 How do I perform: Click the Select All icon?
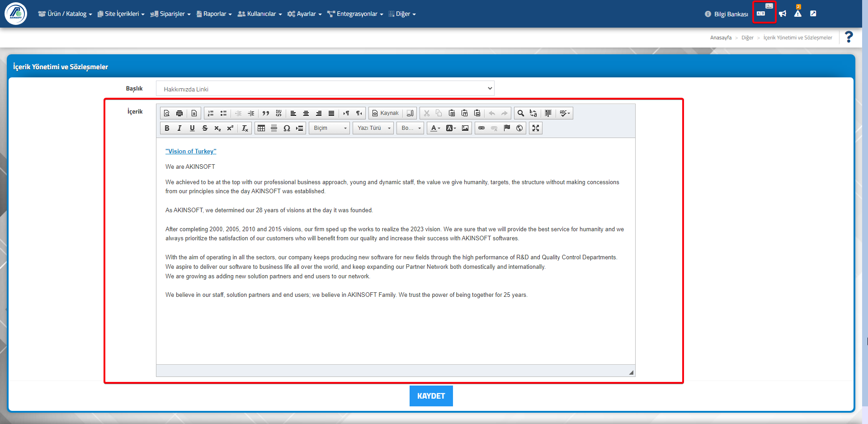click(x=548, y=113)
